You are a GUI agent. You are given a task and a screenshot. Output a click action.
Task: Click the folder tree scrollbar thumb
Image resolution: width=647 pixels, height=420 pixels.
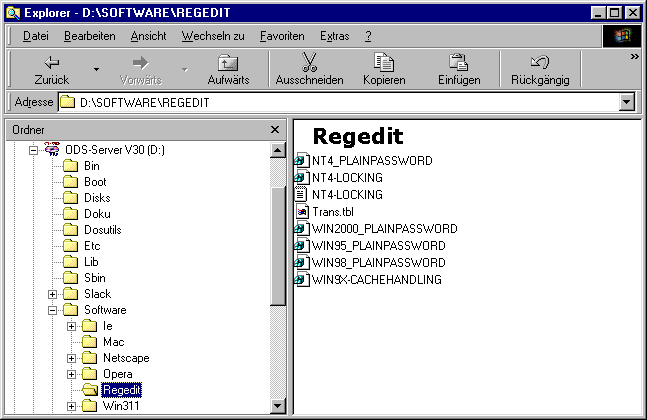(x=278, y=246)
